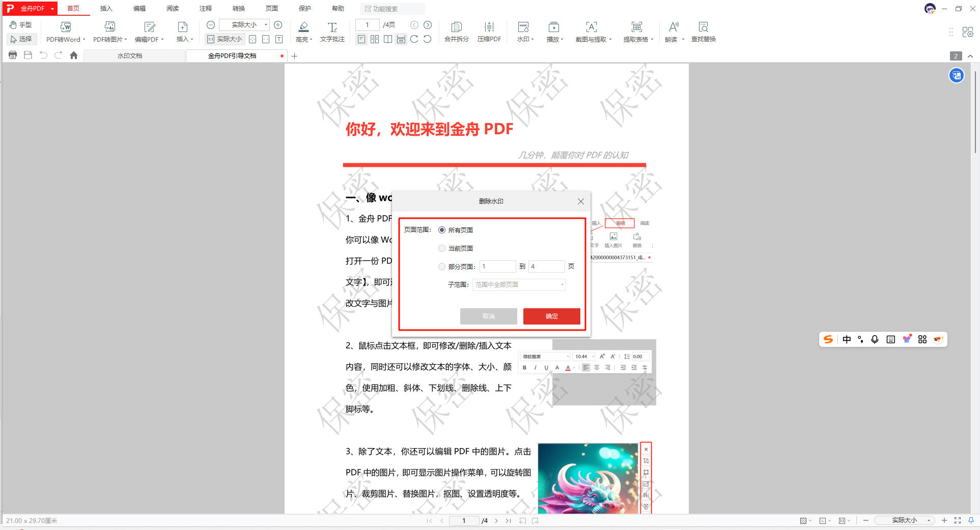Open 查找替换 find and replace

704,32
